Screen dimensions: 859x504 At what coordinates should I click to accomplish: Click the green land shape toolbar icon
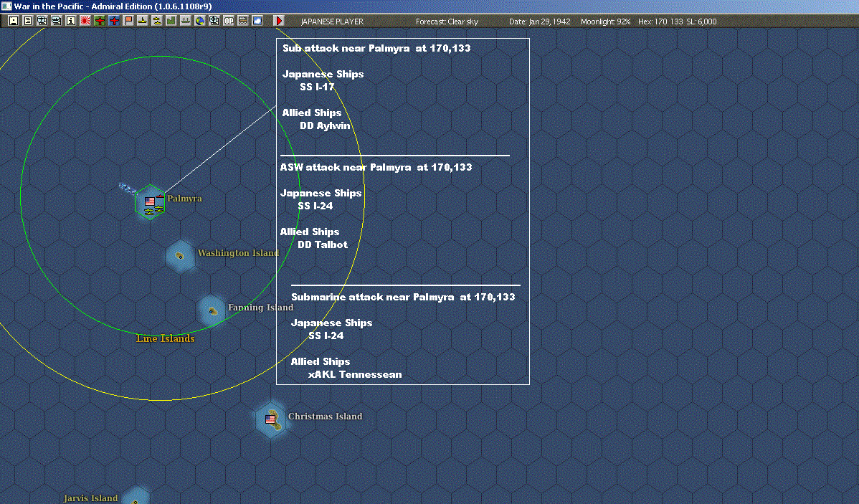click(171, 21)
